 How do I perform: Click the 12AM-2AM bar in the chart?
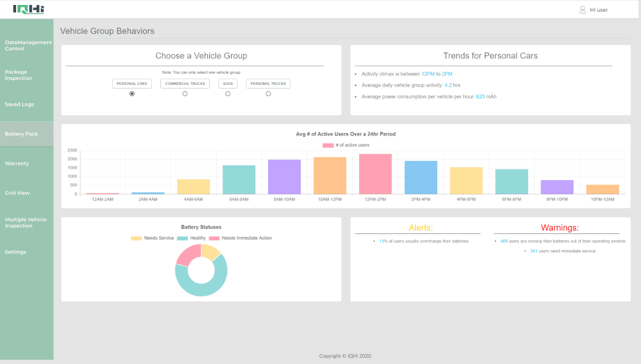point(103,194)
